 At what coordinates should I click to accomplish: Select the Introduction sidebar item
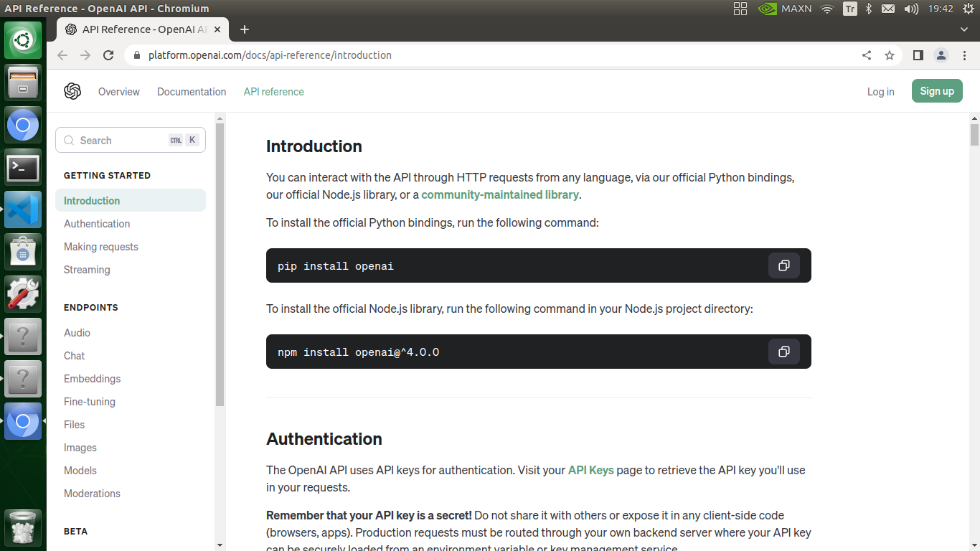(x=131, y=201)
